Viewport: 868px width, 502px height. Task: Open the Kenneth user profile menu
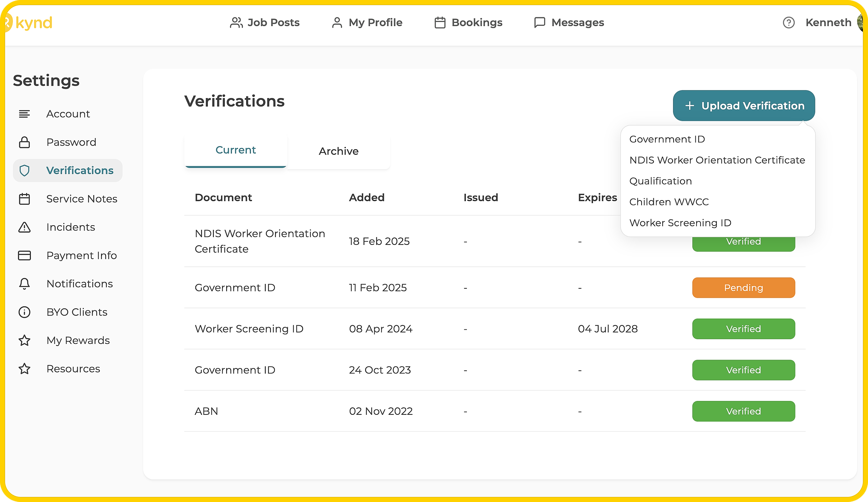coord(828,23)
